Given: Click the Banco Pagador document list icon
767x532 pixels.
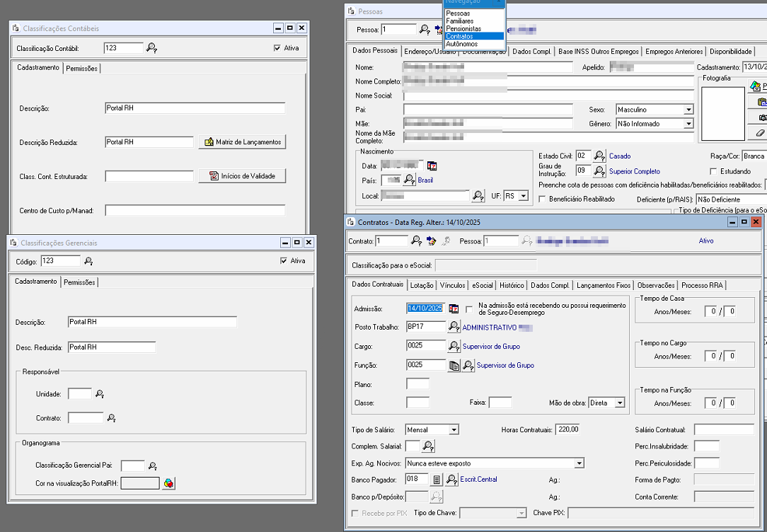Looking at the screenshot, I should (437, 480).
